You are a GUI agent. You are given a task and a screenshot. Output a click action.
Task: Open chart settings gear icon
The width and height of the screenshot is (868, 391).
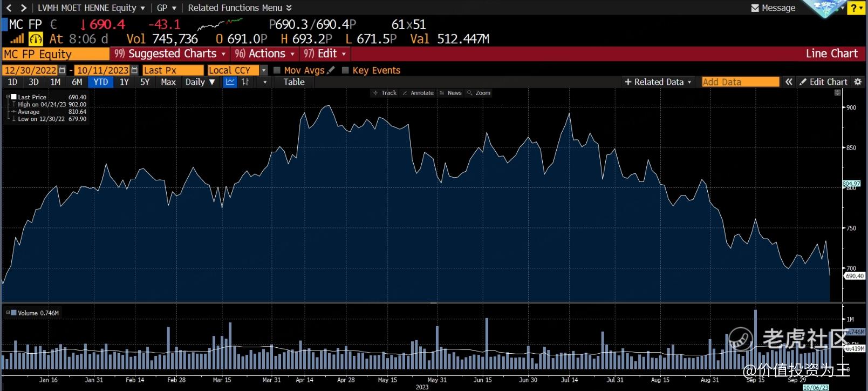click(858, 82)
